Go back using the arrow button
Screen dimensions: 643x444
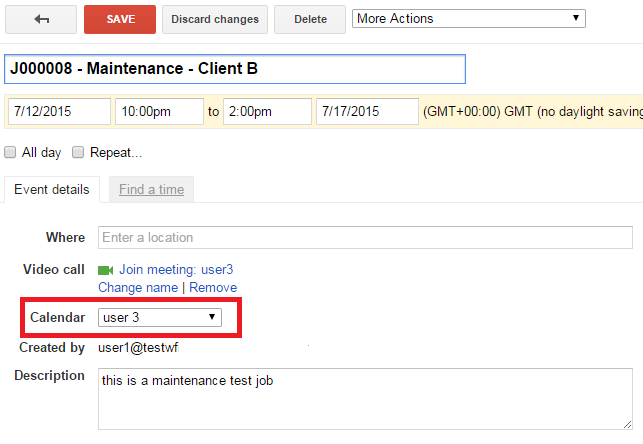41,19
